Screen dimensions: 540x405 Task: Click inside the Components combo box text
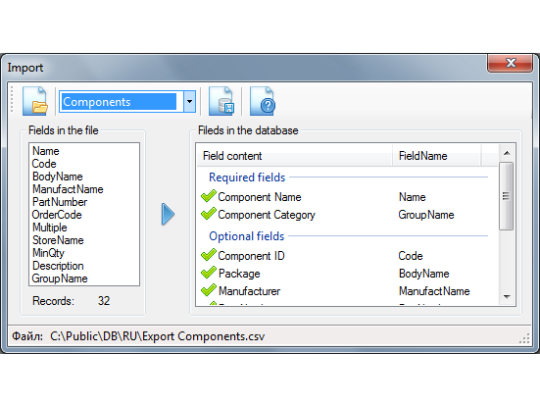[x=119, y=102]
